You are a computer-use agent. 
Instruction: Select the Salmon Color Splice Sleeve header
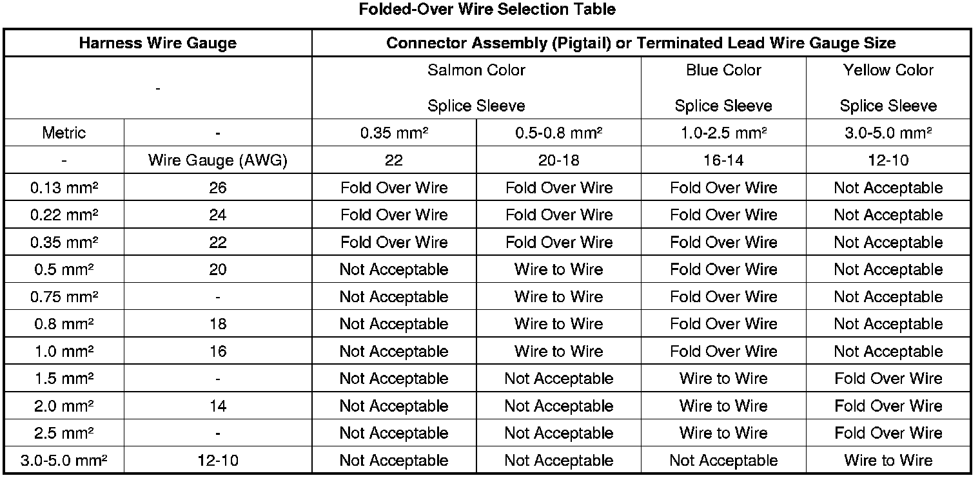(476, 88)
